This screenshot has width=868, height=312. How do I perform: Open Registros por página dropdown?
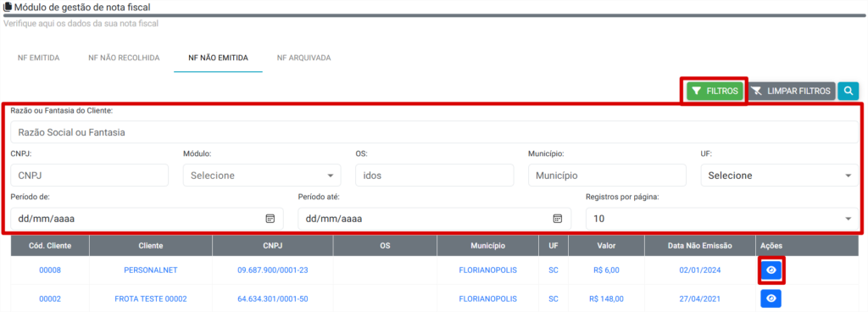[x=722, y=219]
